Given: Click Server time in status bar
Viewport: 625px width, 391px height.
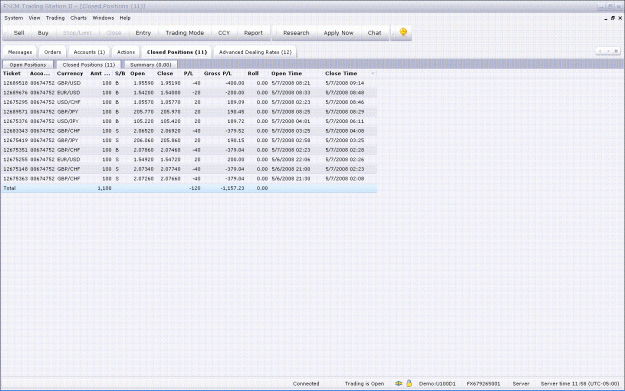Looking at the screenshot, I should coord(580,384).
